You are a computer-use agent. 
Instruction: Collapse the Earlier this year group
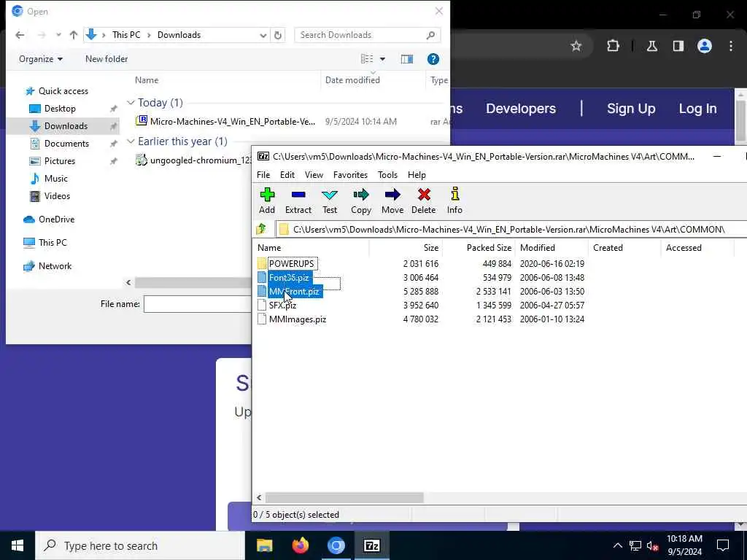[131, 141]
